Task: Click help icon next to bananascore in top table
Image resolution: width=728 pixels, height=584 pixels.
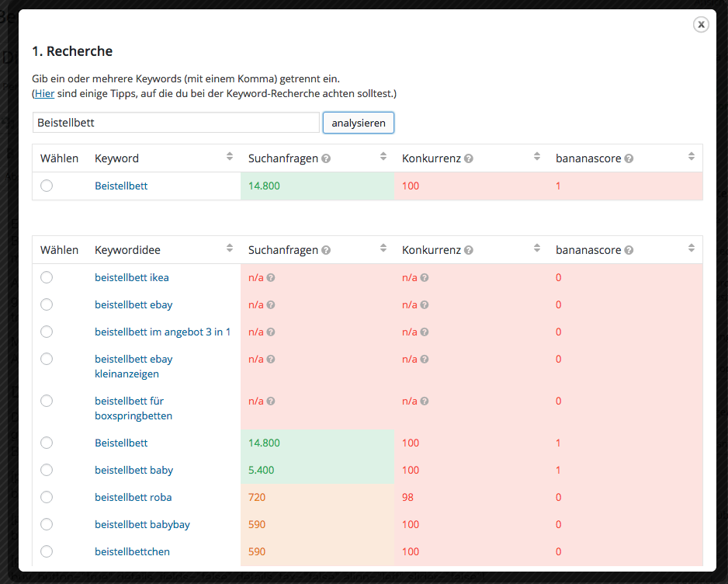Action: point(629,158)
